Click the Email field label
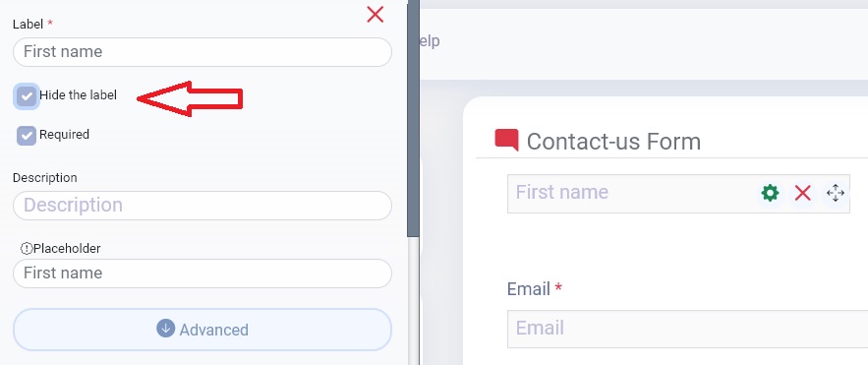Screen dimensions: 868x365 coord(529,289)
